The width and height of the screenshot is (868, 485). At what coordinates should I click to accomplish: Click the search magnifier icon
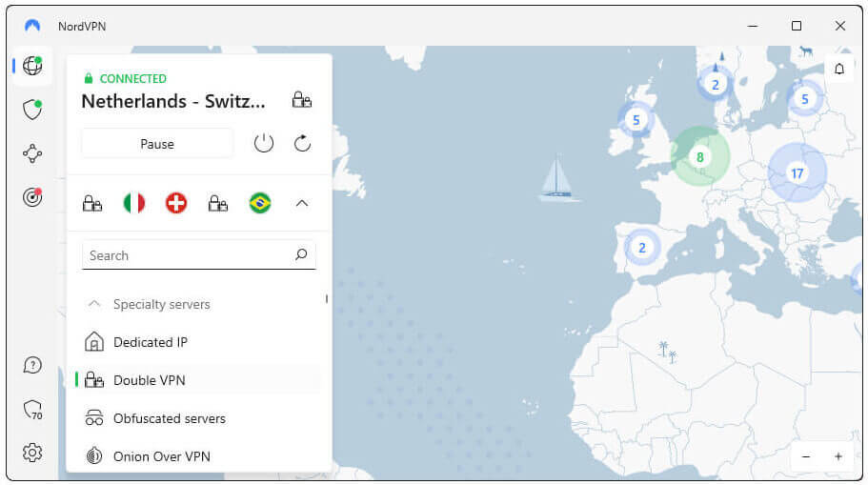(301, 254)
